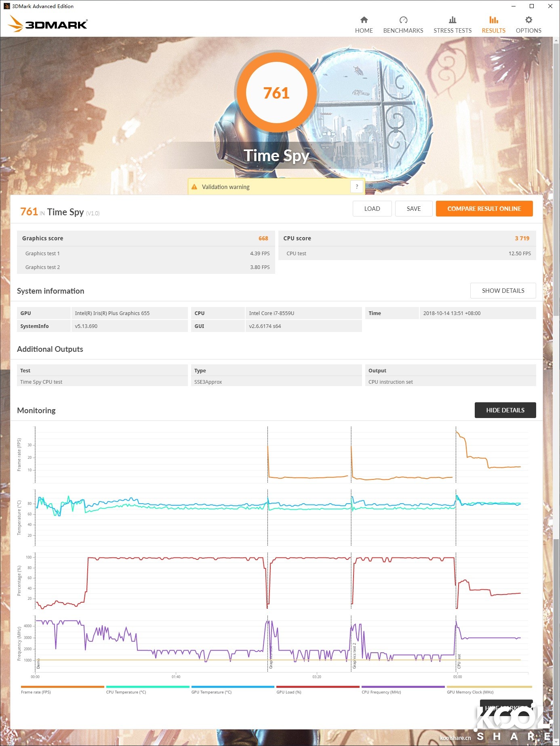This screenshot has height=746, width=560.
Task: Toggle the GPU Memory Clock legend item
Action: [489, 689]
